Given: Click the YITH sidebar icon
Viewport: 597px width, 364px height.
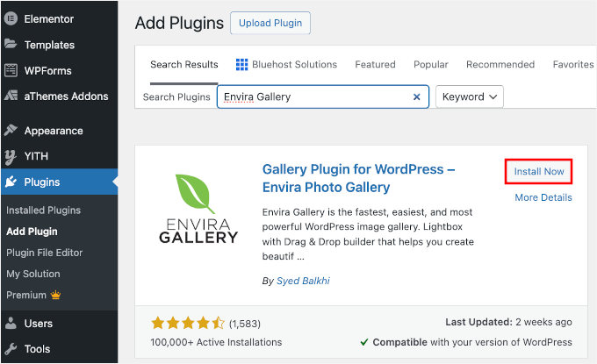Looking at the screenshot, I should 11,156.
